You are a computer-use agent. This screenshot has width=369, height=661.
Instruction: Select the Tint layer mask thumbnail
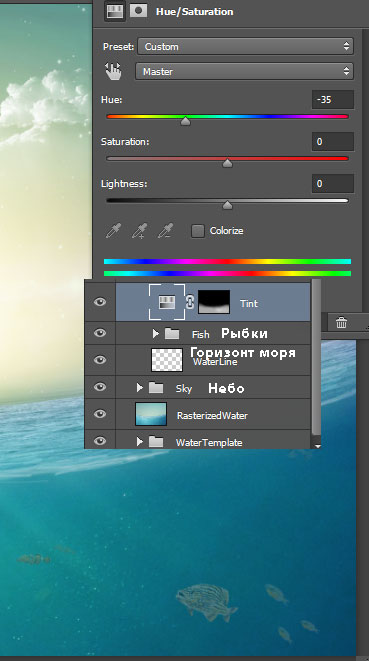[214, 302]
